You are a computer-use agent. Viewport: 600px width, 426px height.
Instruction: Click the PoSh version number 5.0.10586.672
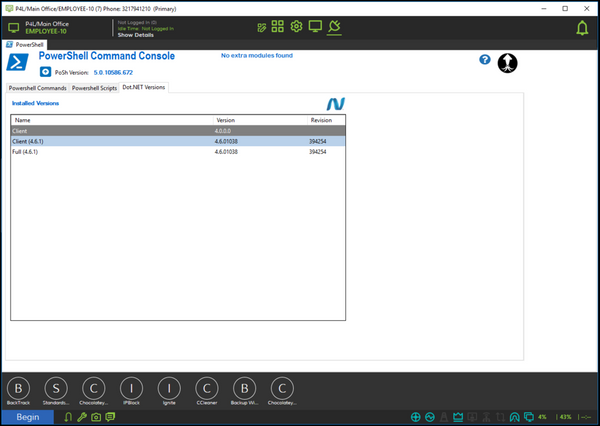pyautogui.click(x=113, y=72)
